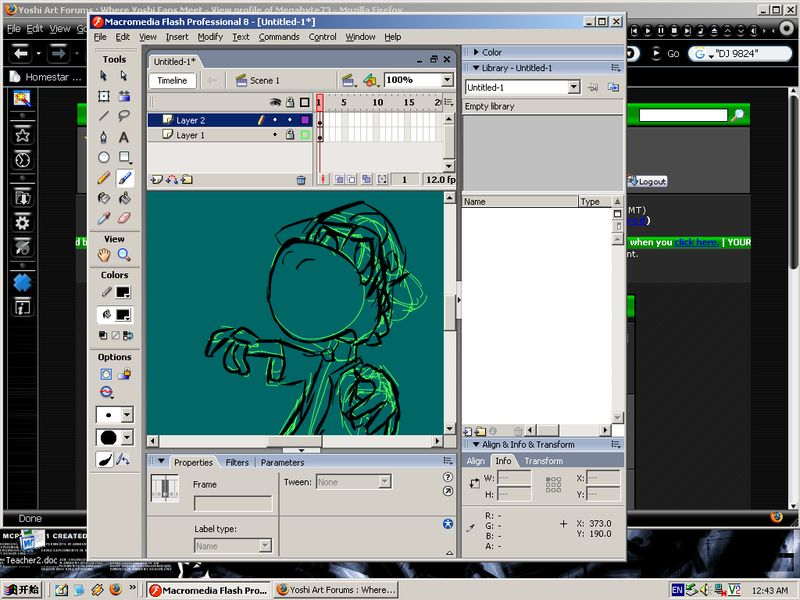The image size is (800, 600).
Task: Toggle the Lock Fill option
Action: 124,374
